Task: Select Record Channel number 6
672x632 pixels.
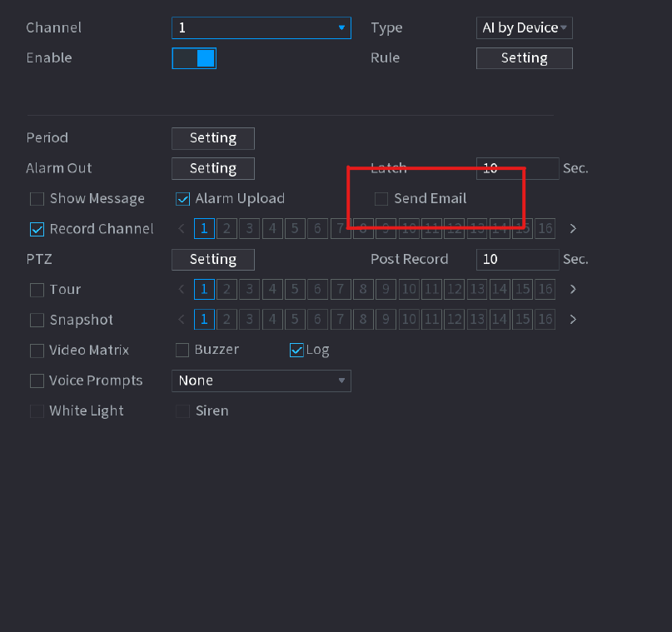Action: coord(317,229)
